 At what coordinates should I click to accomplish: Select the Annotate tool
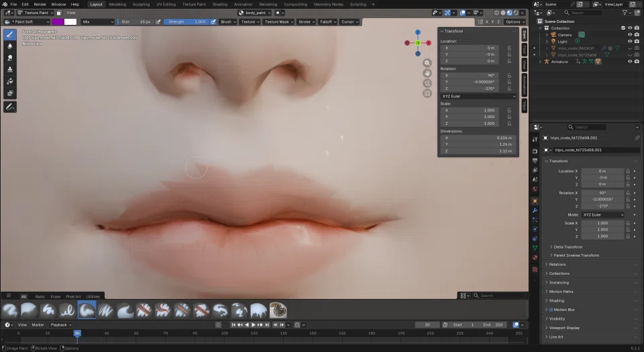[10, 107]
